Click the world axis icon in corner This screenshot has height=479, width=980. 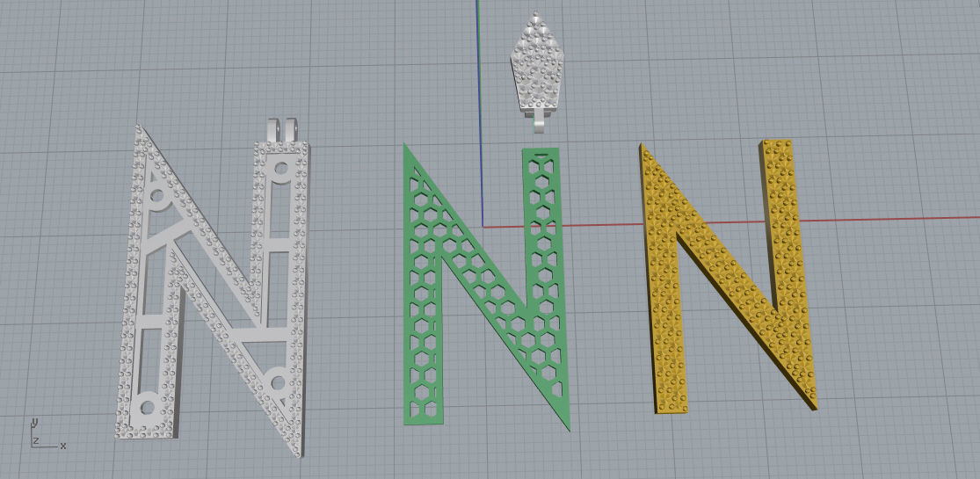pos(48,433)
